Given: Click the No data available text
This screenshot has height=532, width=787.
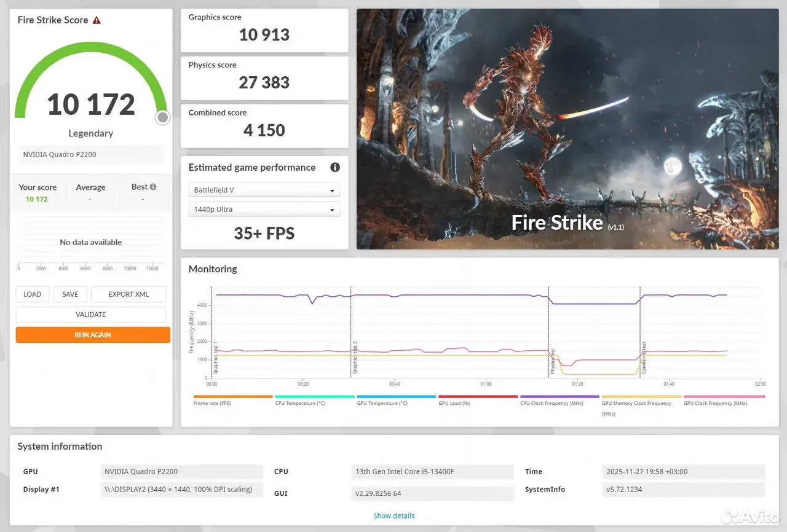Looking at the screenshot, I should coord(91,242).
